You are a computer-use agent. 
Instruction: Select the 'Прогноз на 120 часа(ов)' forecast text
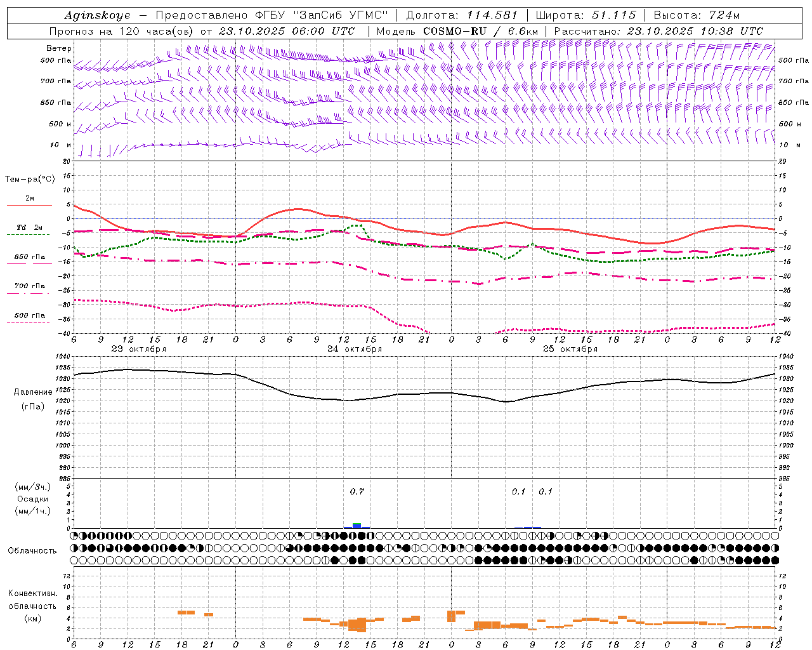click(x=122, y=31)
